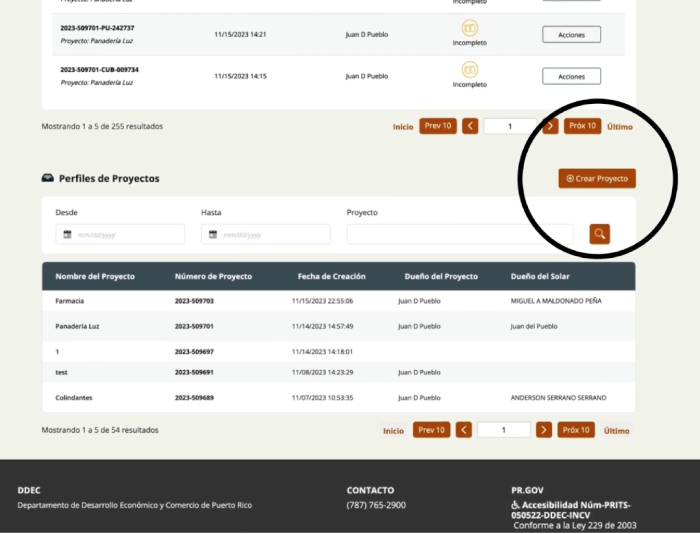The width and height of the screenshot is (700, 534).
Task: Select the Farmacia project row
Action: [338, 301]
